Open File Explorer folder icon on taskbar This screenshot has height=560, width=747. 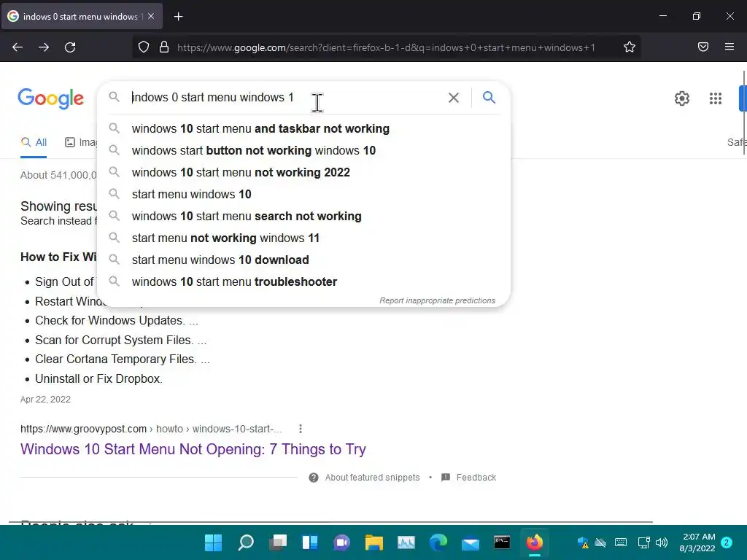[x=374, y=542]
